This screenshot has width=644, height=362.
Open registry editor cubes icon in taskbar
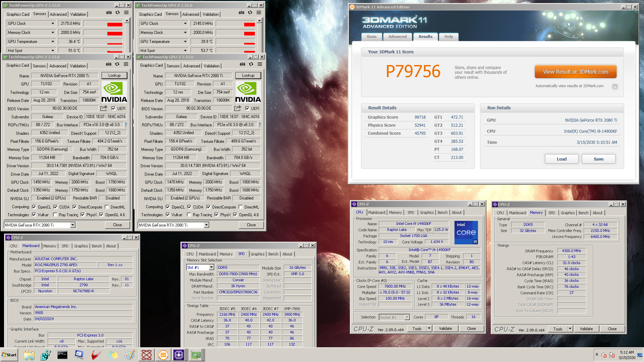46,355
